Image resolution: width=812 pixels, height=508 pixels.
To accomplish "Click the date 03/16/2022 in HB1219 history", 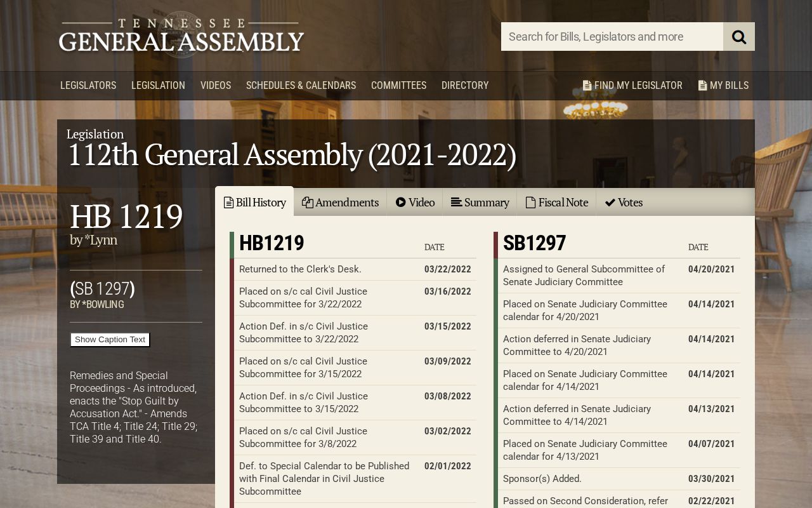I will point(448,291).
